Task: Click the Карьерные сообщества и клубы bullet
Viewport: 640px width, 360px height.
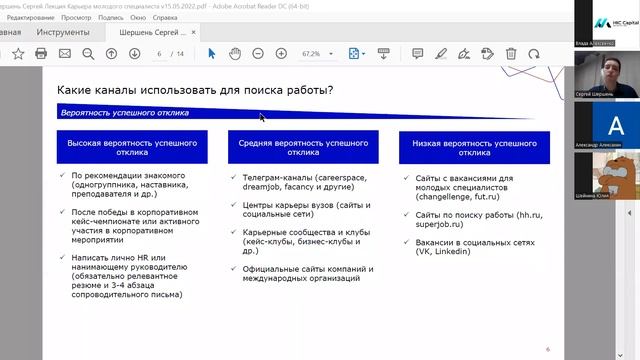Action: [x=306, y=241]
